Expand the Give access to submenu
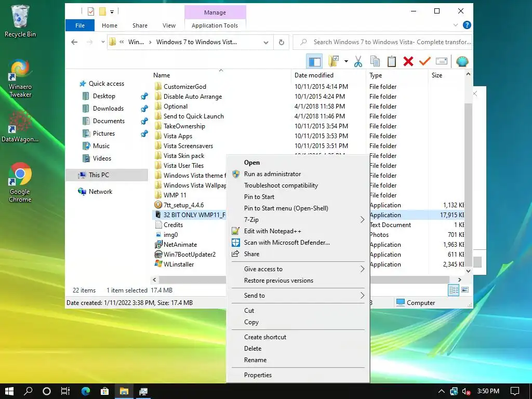Screen dimensions: 532x399 (362, 269)
